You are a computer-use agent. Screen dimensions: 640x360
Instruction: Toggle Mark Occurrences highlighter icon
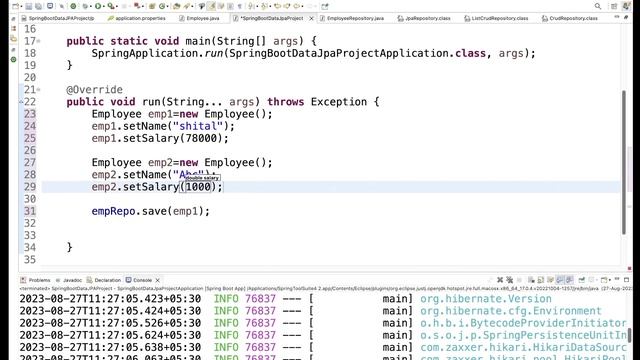pyautogui.click(x=211, y=7)
